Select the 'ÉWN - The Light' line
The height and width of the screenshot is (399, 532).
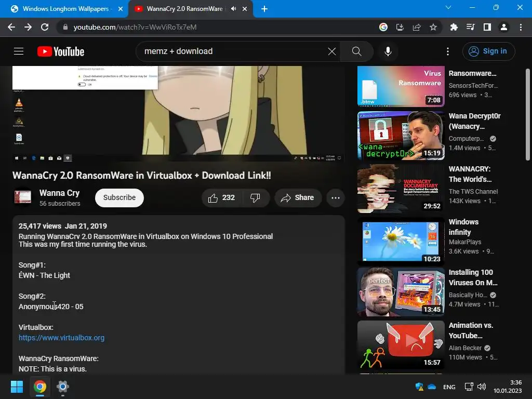coord(44,275)
